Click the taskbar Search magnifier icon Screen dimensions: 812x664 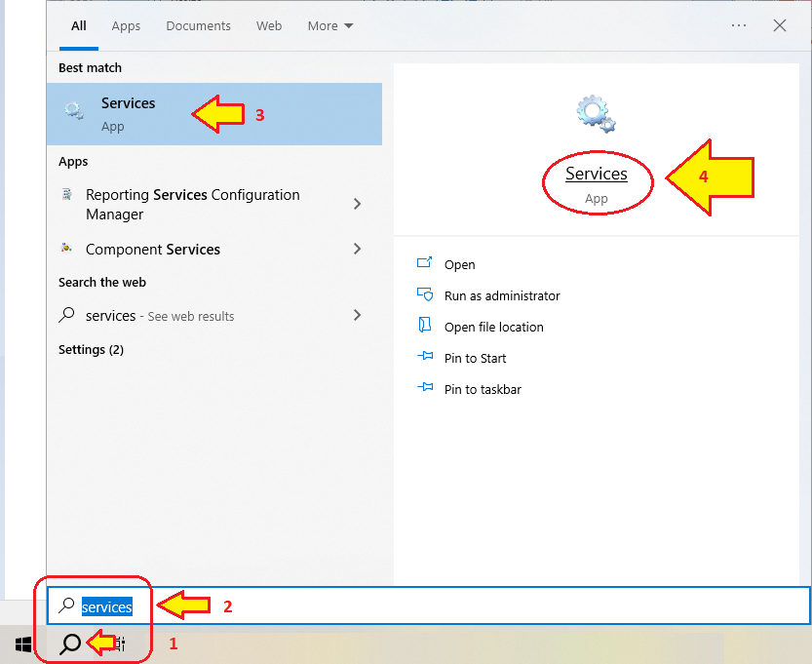pyautogui.click(x=70, y=644)
